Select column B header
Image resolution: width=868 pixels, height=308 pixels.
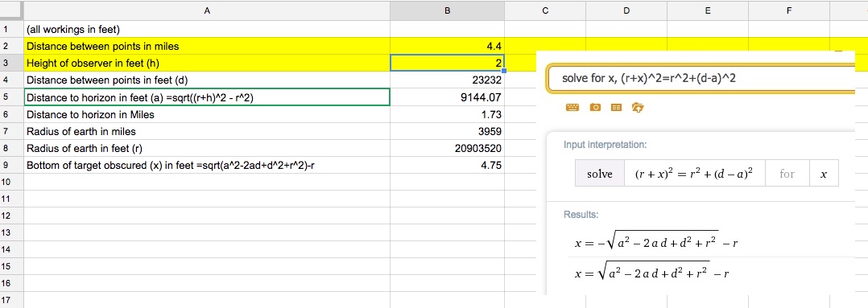click(x=448, y=10)
